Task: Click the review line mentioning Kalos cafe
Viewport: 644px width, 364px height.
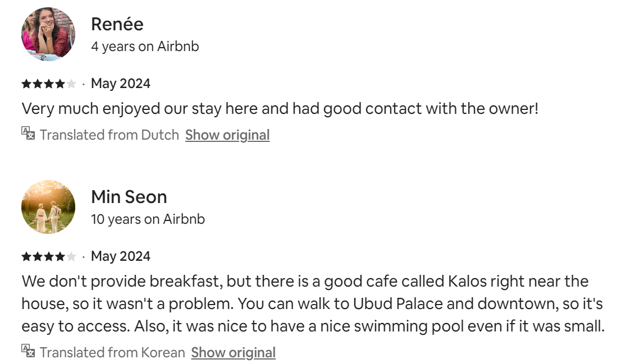Action: pos(305,281)
